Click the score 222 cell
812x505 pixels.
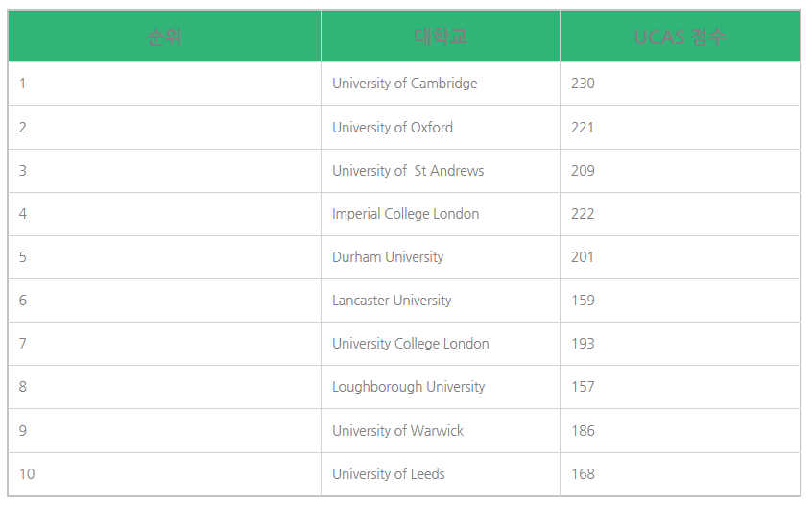click(680, 214)
